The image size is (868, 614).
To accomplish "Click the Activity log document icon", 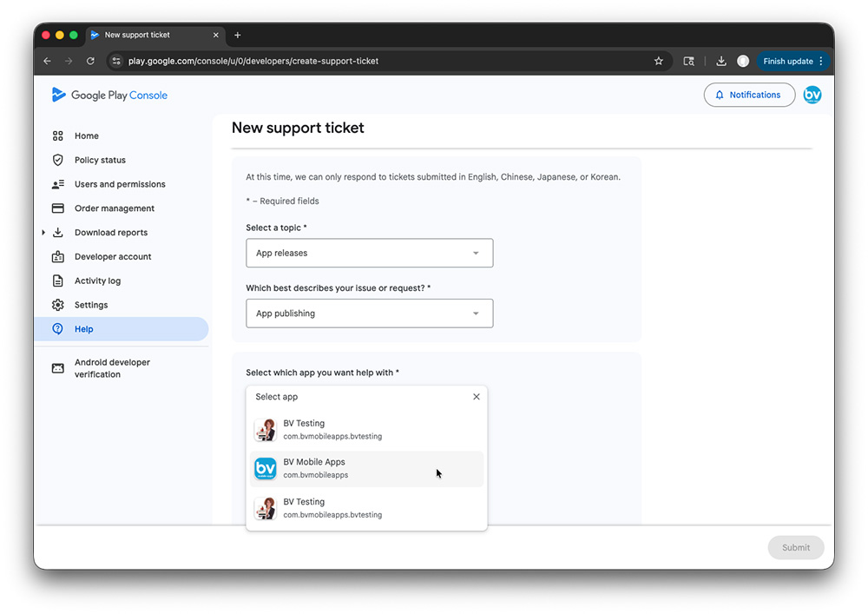I will coord(57,281).
